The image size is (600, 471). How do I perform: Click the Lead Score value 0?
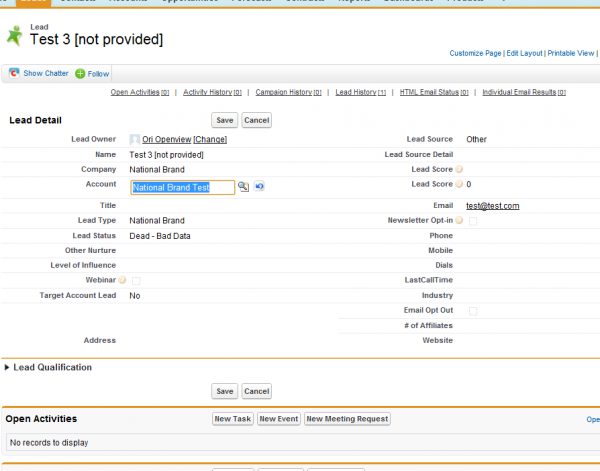[x=469, y=184]
